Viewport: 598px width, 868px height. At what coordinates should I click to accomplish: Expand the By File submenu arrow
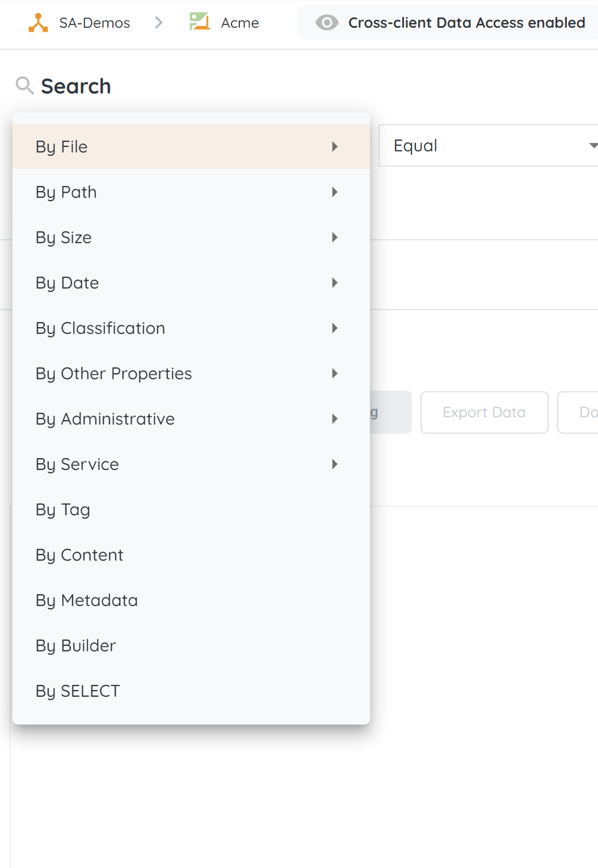tap(335, 147)
